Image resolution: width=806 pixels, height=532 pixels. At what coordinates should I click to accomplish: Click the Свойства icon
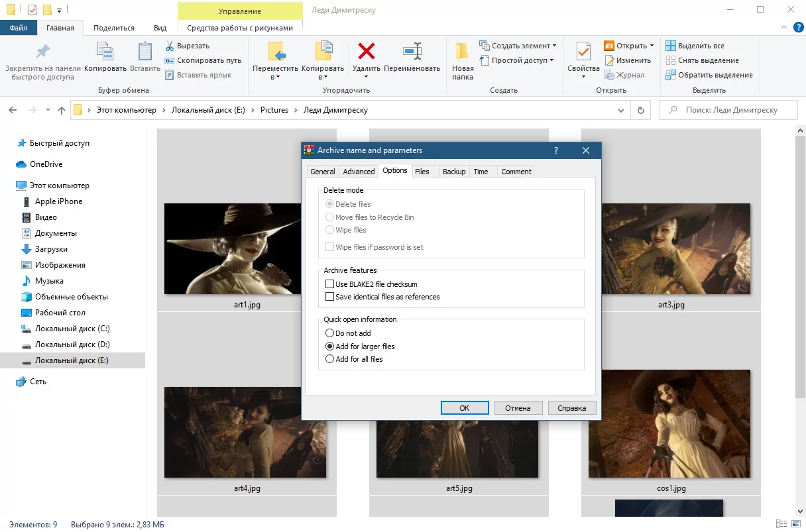coord(583,52)
